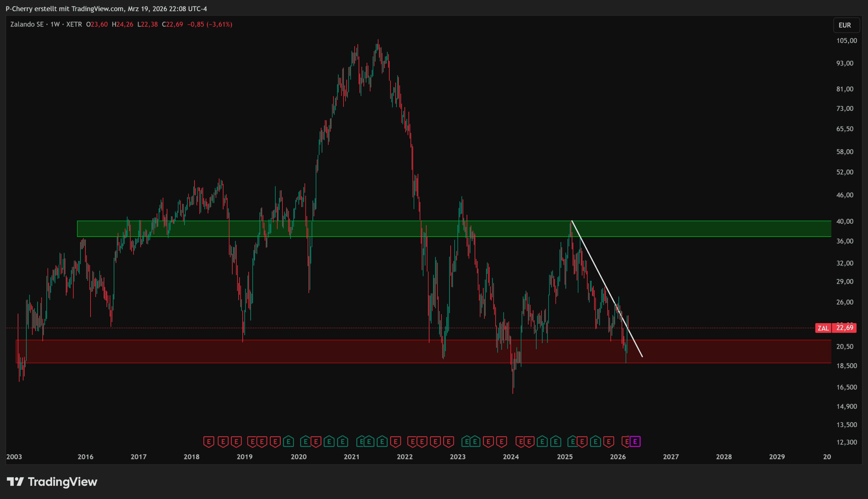Click red earnings marker left of first green one
The image size is (868, 499).
(275, 441)
